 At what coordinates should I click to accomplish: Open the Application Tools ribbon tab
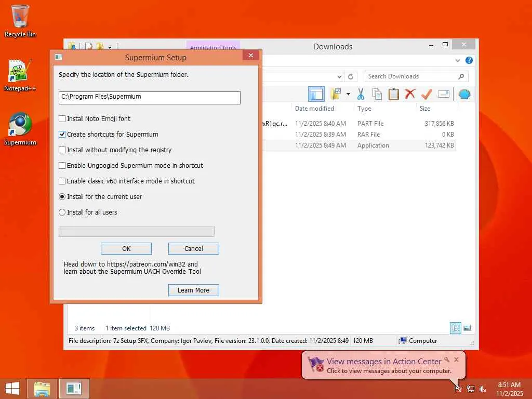pos(213,47)
